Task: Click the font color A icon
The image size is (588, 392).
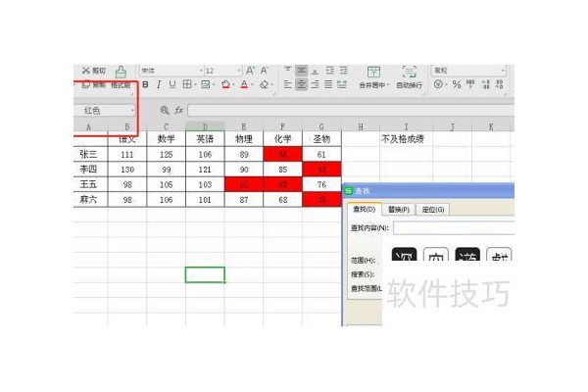Action: tap(244, 85)
